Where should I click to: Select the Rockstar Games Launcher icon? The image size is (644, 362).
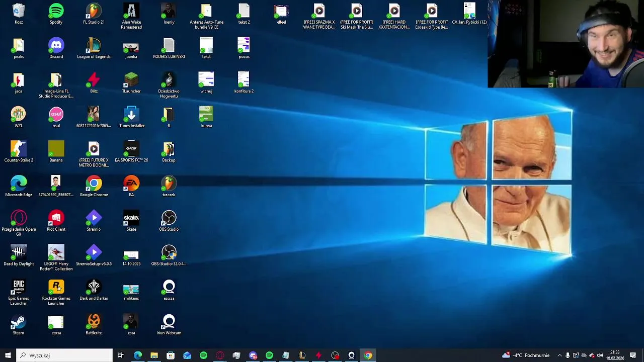click(56, 293)
